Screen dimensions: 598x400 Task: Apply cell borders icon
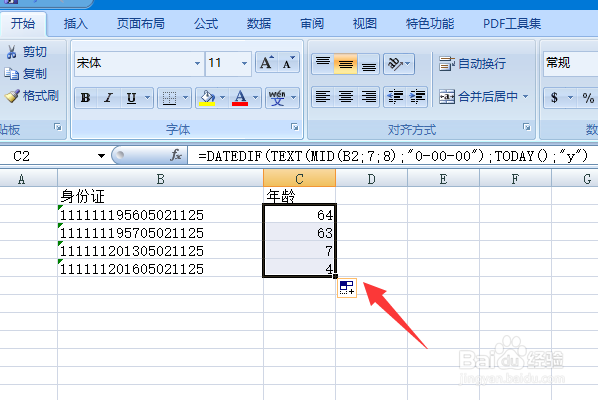[x=169, y=98]
